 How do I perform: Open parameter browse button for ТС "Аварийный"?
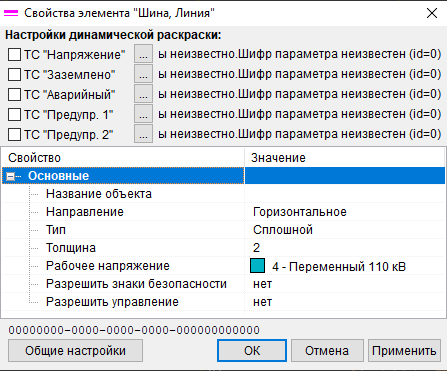pyautogui.click(x=143, y=94)
